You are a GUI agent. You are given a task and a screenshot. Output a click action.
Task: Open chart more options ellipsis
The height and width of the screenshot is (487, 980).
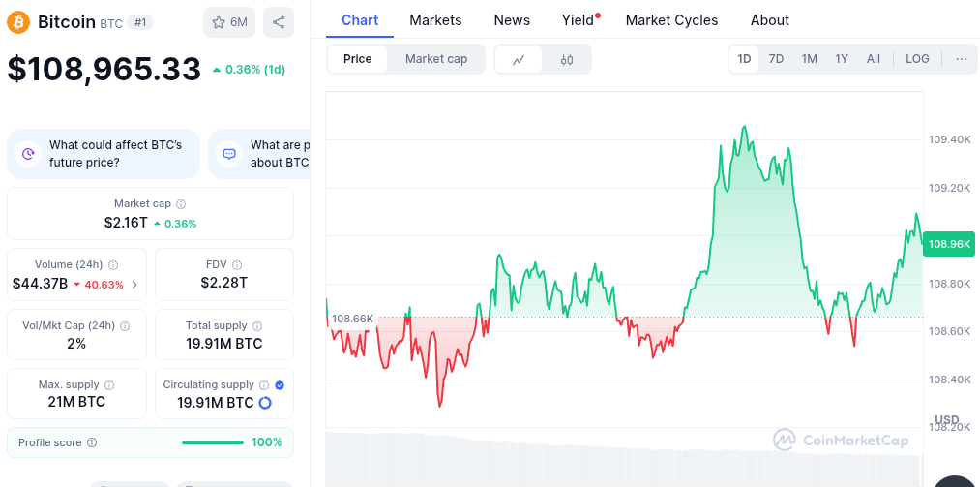(x=962, y=59)
